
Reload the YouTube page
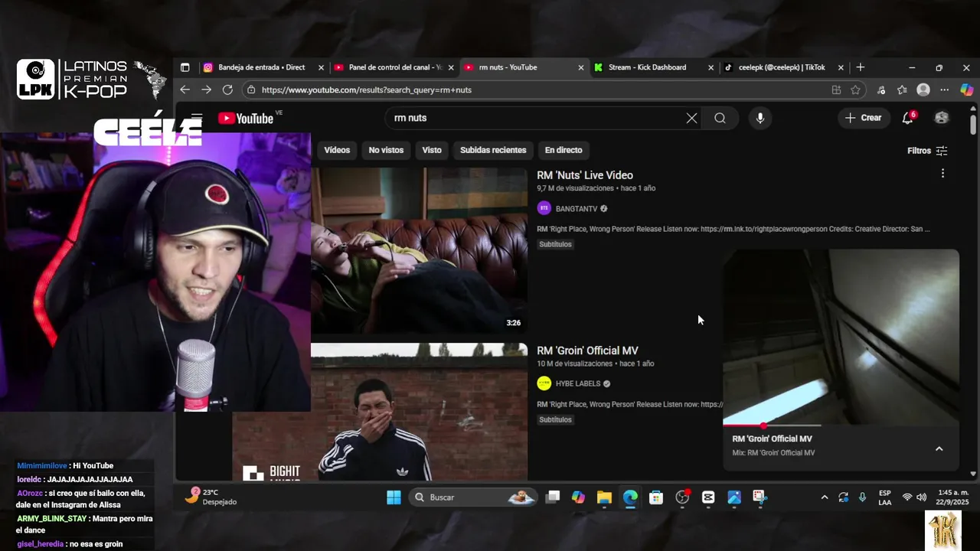[x=227, y=90]
